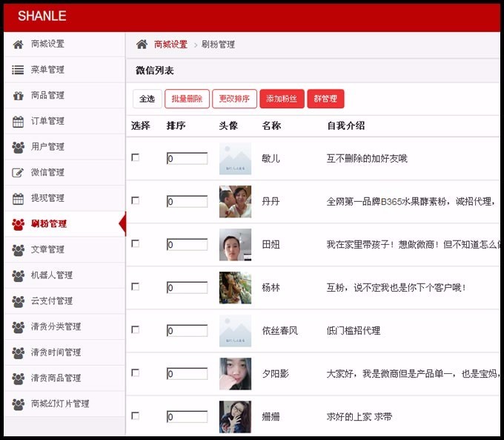Click the 批量删除 button

[187, 99]
